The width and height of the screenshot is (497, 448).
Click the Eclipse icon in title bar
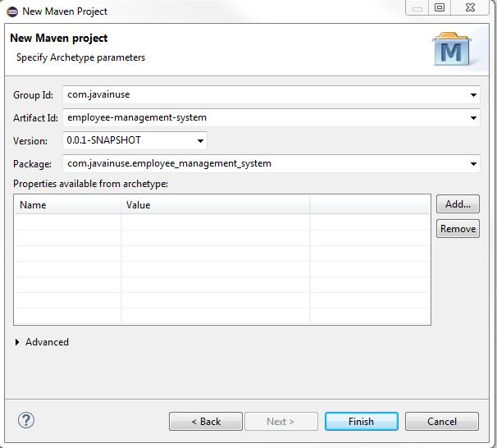pyautogui.click(x=12, y=11)
